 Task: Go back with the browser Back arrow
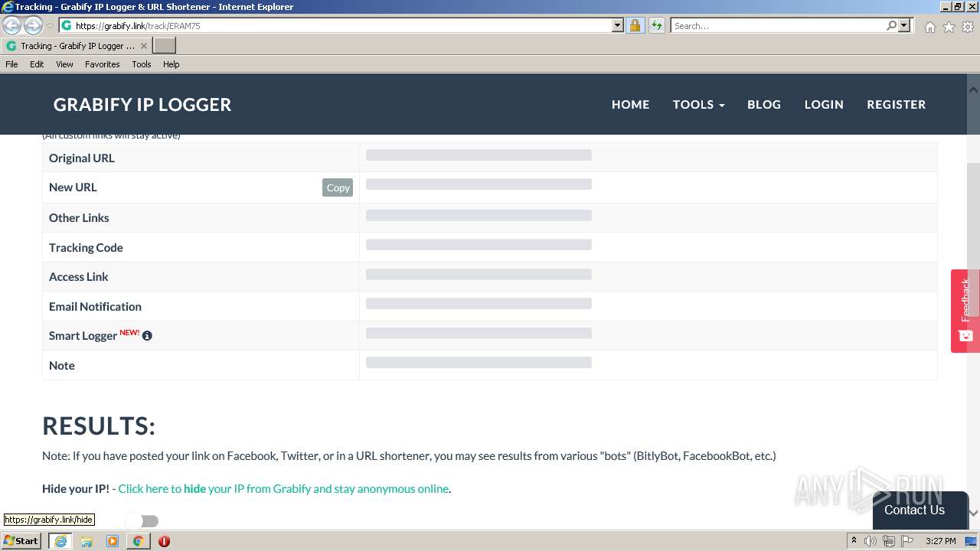(12, 25)
